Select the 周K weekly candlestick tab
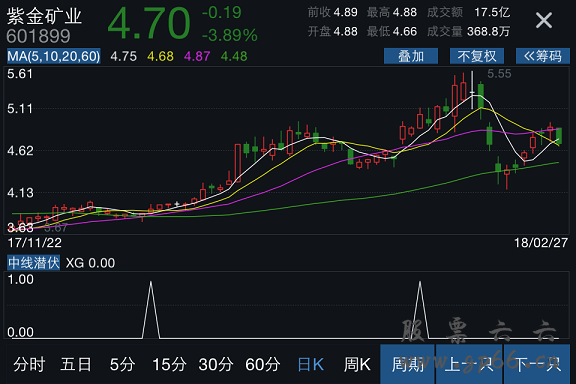 tap(357, 365)
